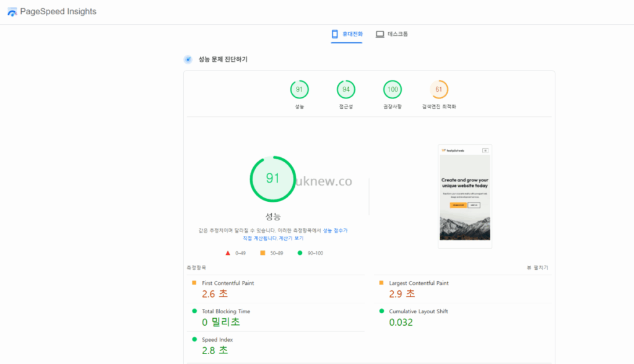634x364 pixels.
Task: Select the 검색엔진 최적화 gauge showing 61
Action: pos(440,89)
